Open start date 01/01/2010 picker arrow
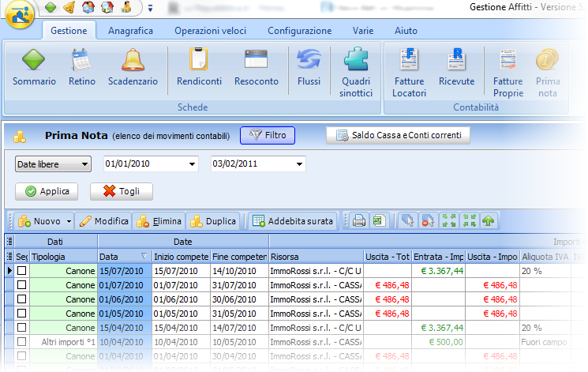This screenshot has height=372, width=588. pos(192,164)
